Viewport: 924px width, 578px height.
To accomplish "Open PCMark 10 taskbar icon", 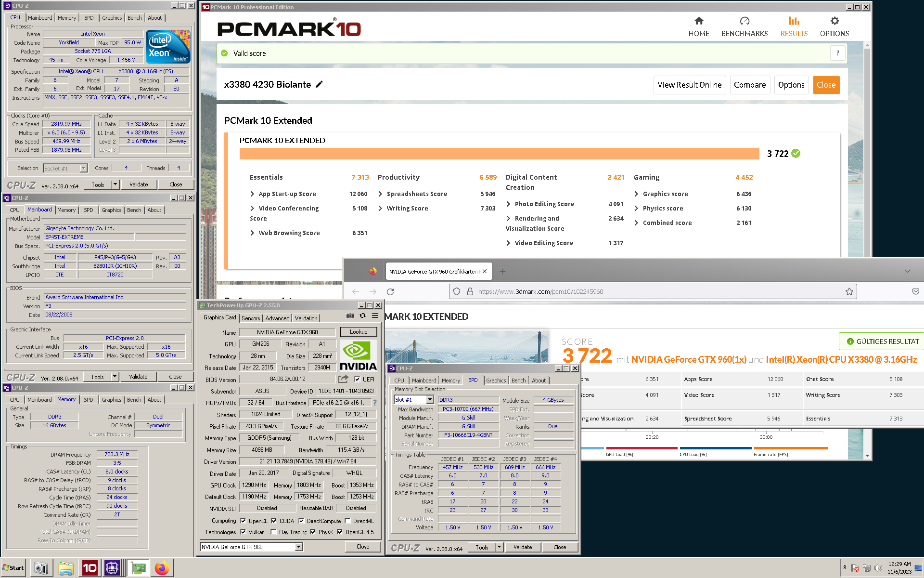I will (90, 568).
